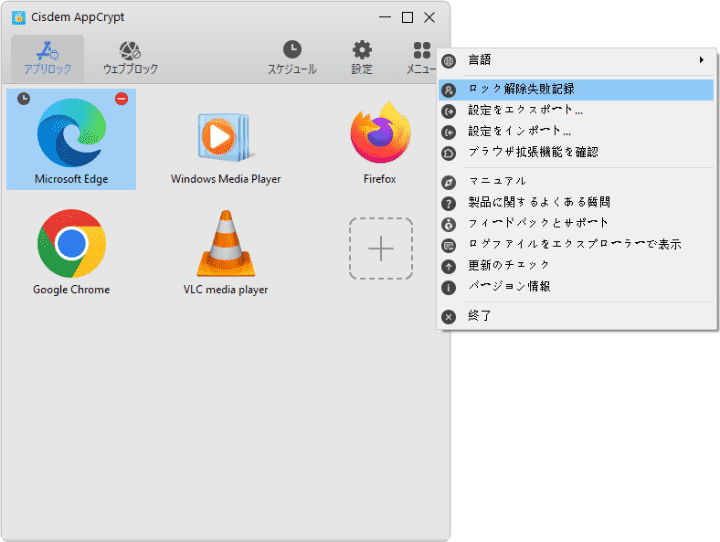Viewport: 720px width, 542px height.
Task: Open the アプリロック tab
Action: [x=47, y=58]
